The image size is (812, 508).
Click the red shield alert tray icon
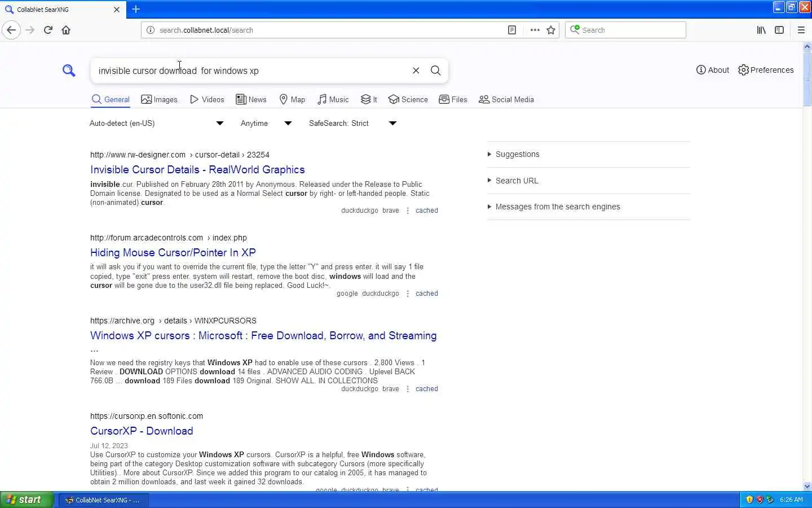click(x=760, y=500)
